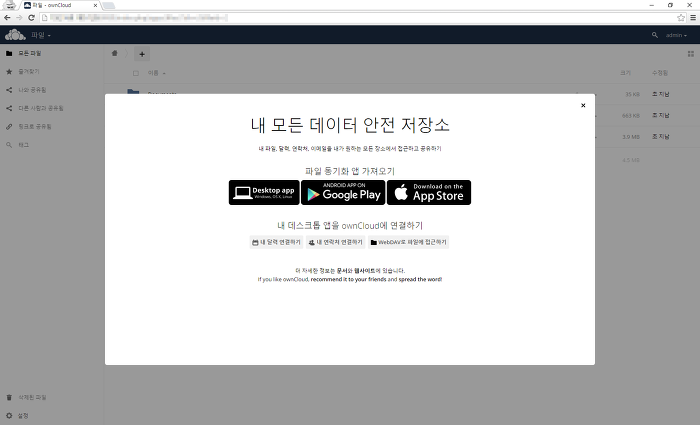Click the contacts connect button

pyautogui.click(x=336, y=242)
